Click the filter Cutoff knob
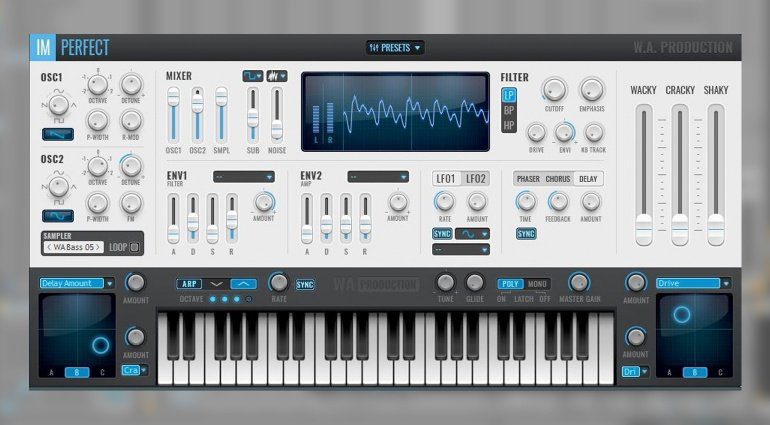770x425 pixels. [x=553, y=90]
